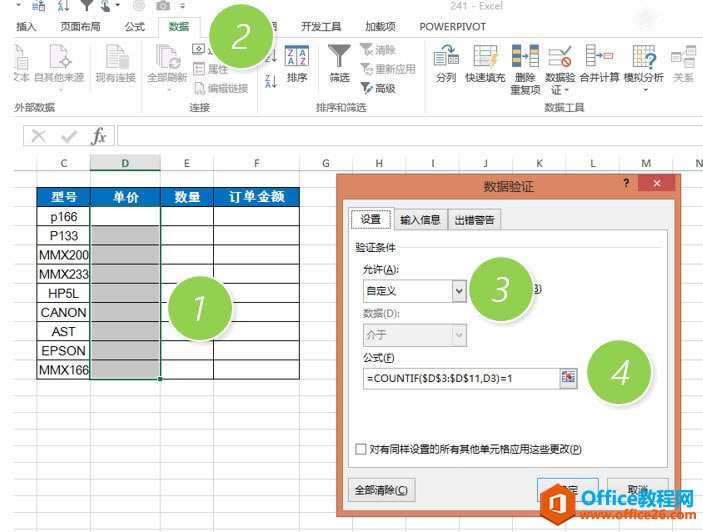Sort descending with Z-A icon

coord(271,81)
